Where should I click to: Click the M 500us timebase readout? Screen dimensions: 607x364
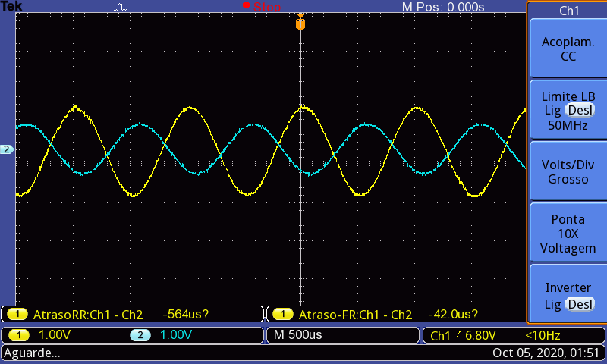click(x=297, y=335)
